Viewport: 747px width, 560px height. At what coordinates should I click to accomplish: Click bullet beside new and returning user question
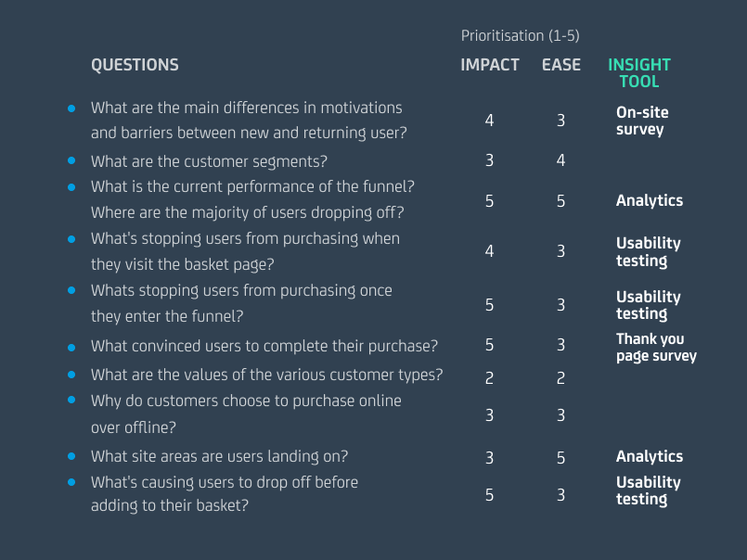pos(71,108)
